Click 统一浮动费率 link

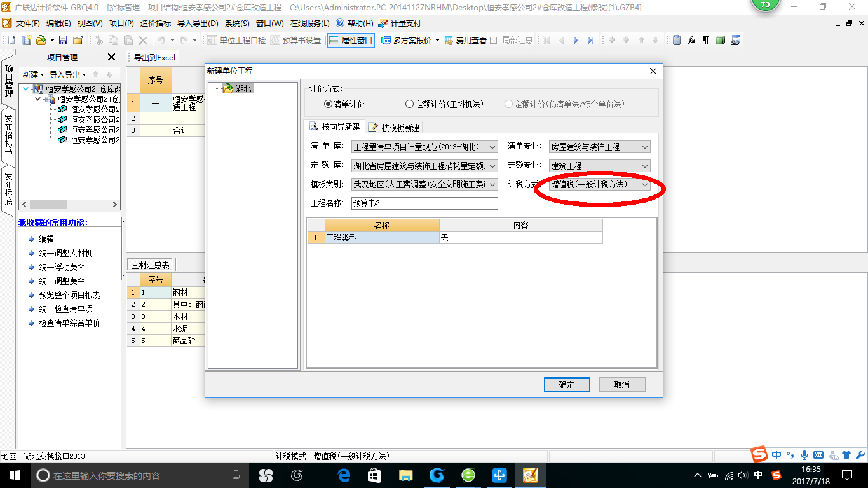pyautogui.click(x=62, y=267)
